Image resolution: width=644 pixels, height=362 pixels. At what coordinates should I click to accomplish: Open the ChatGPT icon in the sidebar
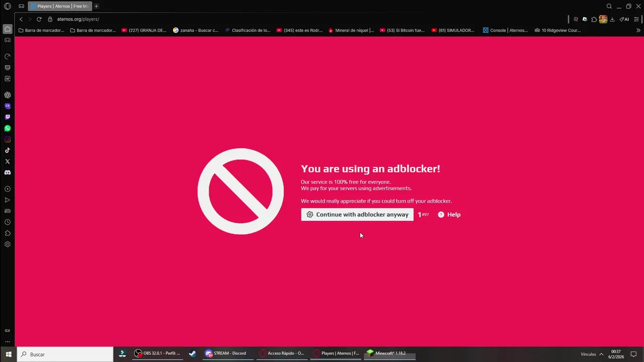[8, 95]
